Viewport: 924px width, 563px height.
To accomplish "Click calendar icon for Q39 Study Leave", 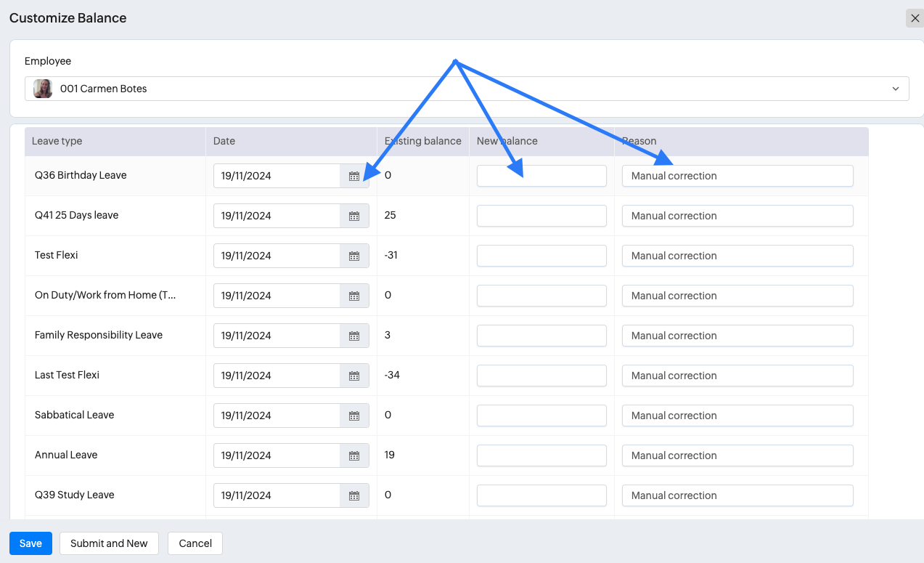I will tap(354, 495).
